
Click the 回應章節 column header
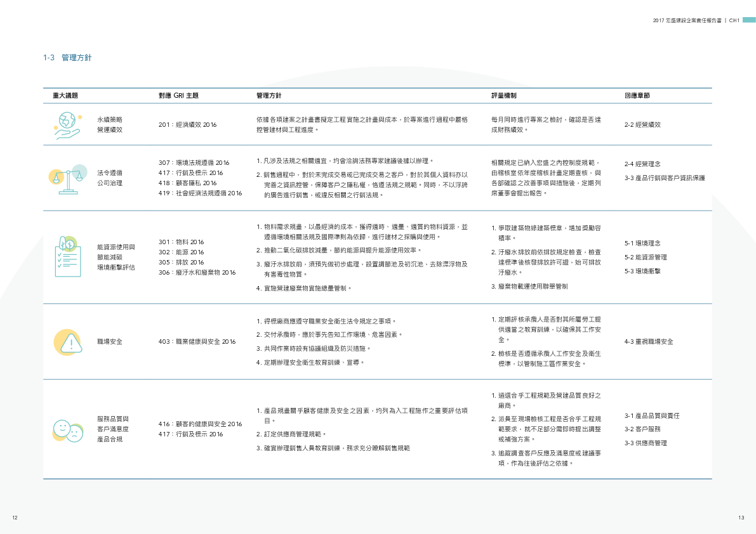[637, 96]
